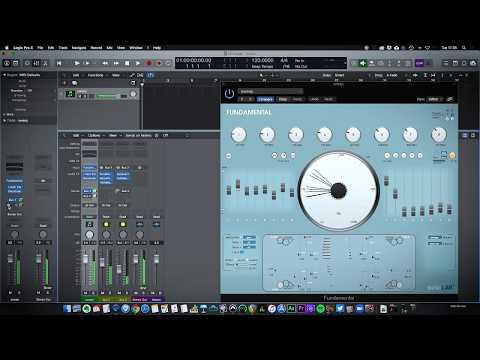Image resolution: width=480 pixels, height=360 pixels.
Task: Mute the left inspector channel strip
Action: tap(10, 293)
